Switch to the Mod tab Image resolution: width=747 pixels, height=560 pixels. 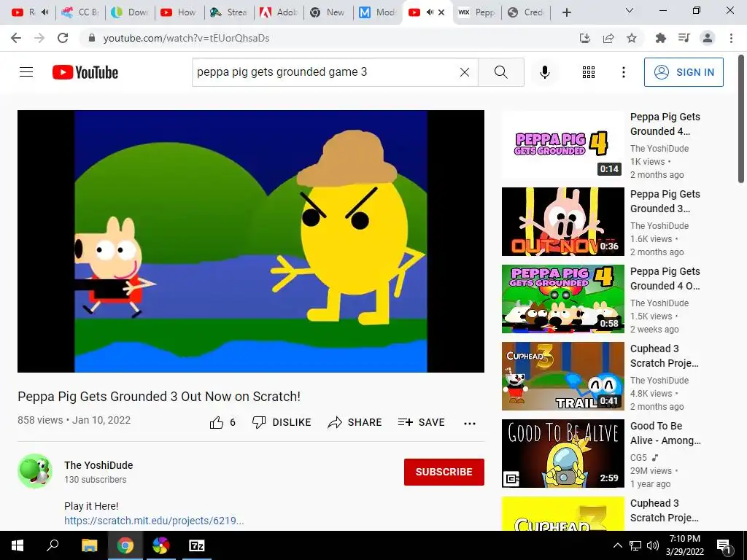click(x=377, y=12)
